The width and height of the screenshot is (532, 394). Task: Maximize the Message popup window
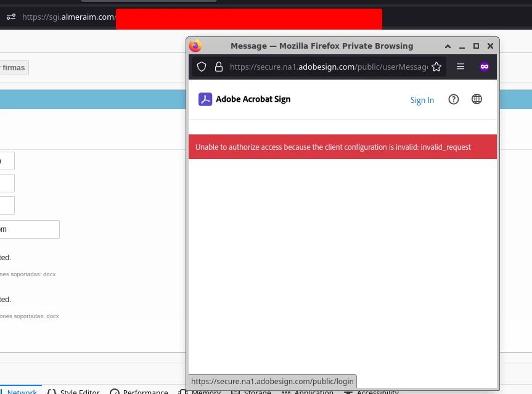pyautogui.click(x=476, y=46)
